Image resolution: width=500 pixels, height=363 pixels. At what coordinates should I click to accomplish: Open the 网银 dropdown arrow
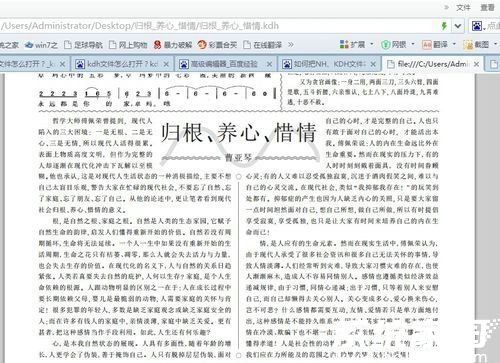click(413, 44)
